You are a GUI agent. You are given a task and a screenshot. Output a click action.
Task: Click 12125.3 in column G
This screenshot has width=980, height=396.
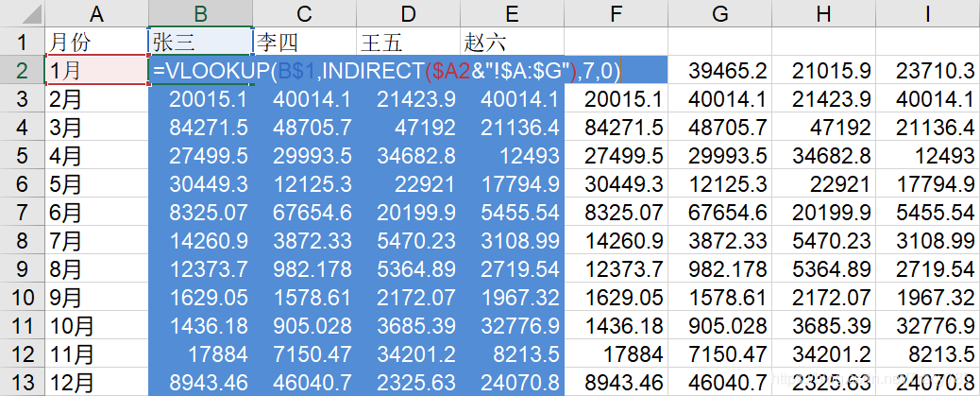click(x=719, y=184)
